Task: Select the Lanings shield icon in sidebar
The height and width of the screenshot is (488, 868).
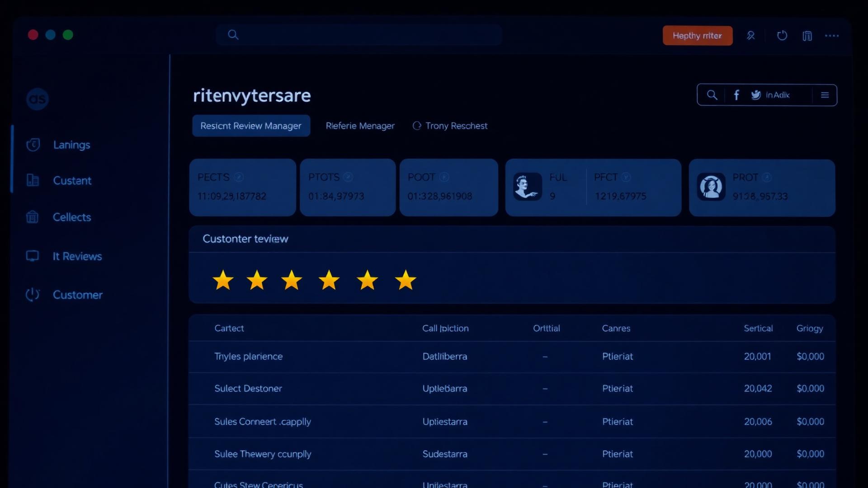Action: pyautogui.click(x=32, y=145)
